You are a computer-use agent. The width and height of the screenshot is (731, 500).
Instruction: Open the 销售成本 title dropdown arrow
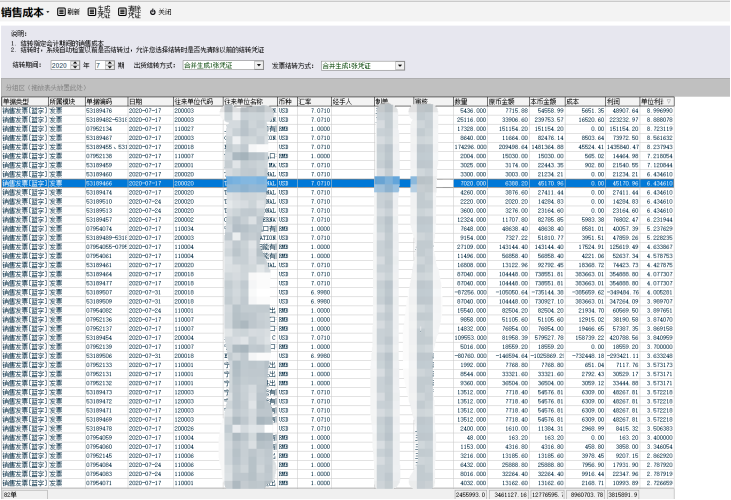[x=47, y=13]
